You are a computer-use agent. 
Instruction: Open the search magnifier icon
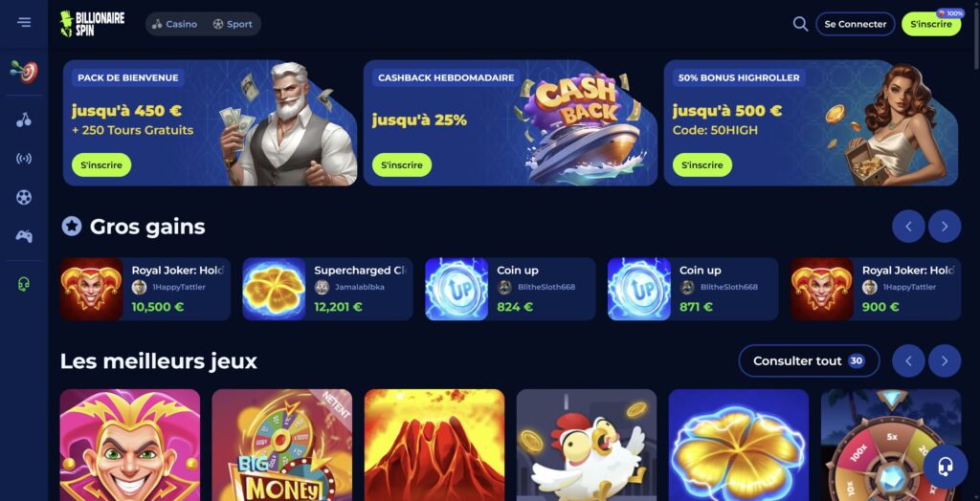[800, 24]
